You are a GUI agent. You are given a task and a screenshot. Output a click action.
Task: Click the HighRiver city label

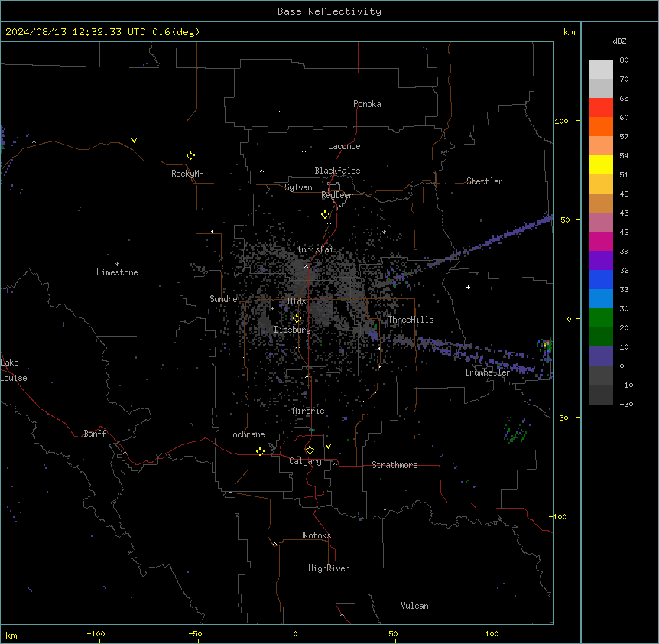329,568
